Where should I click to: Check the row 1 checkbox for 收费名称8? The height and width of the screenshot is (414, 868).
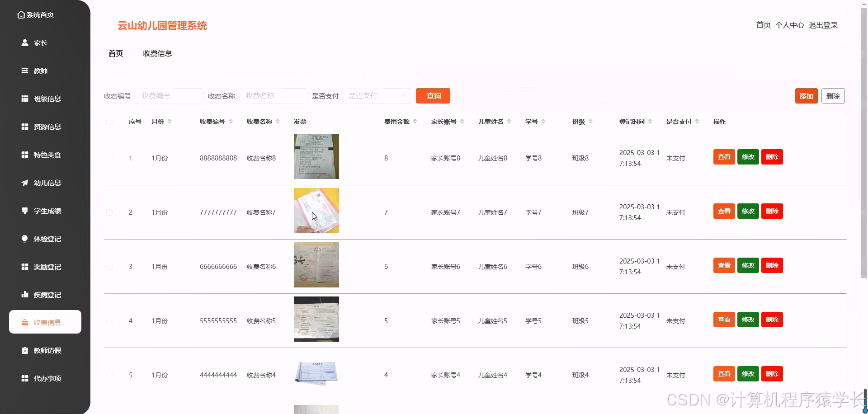click(x=109, y=158)
